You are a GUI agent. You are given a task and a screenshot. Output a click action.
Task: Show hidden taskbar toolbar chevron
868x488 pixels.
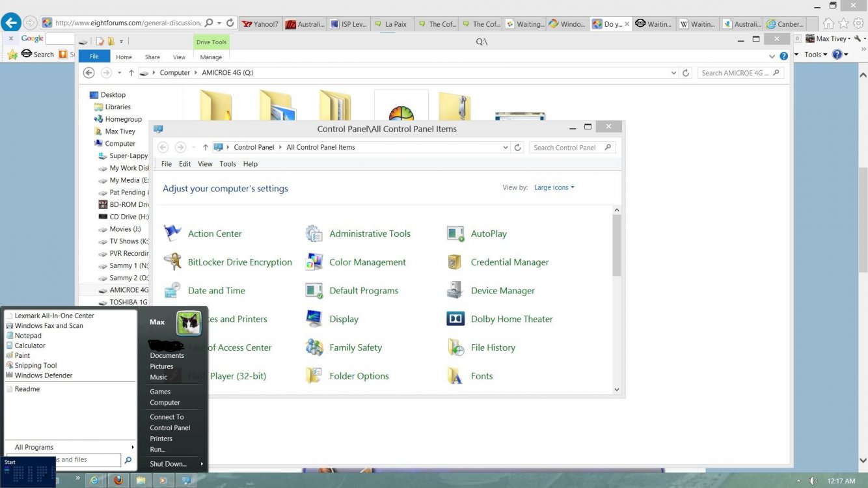[x=78, y=479]
